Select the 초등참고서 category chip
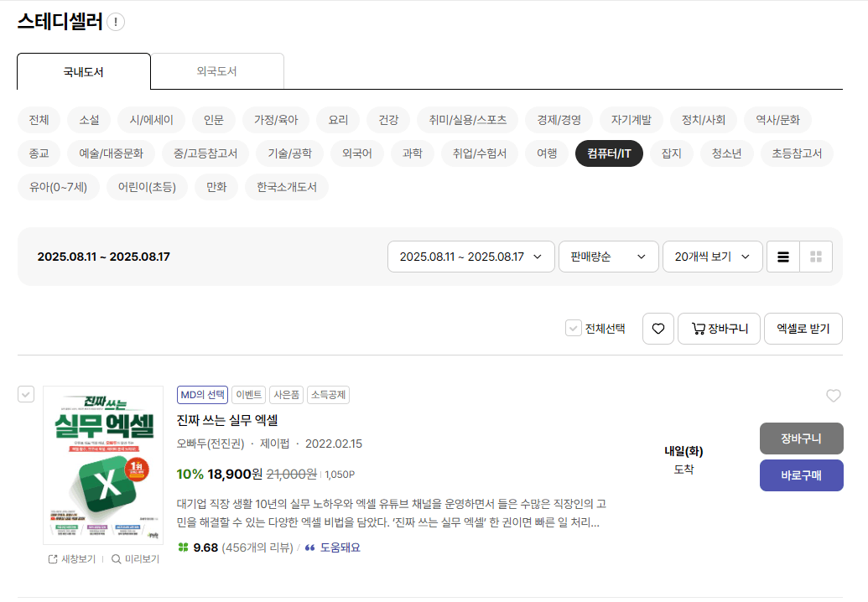The height and width of the screenshot is (602, 868). click(x=797, y=153)
